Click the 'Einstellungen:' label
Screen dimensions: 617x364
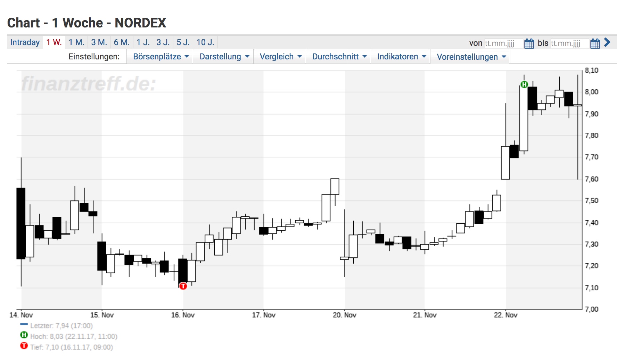click(94, 57)
